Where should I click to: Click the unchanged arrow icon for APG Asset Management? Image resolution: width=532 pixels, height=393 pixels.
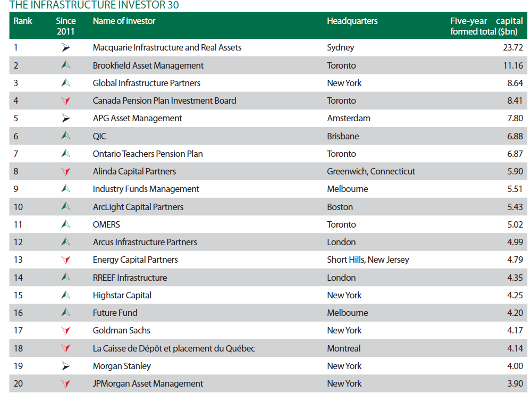(x=66, y=118)
